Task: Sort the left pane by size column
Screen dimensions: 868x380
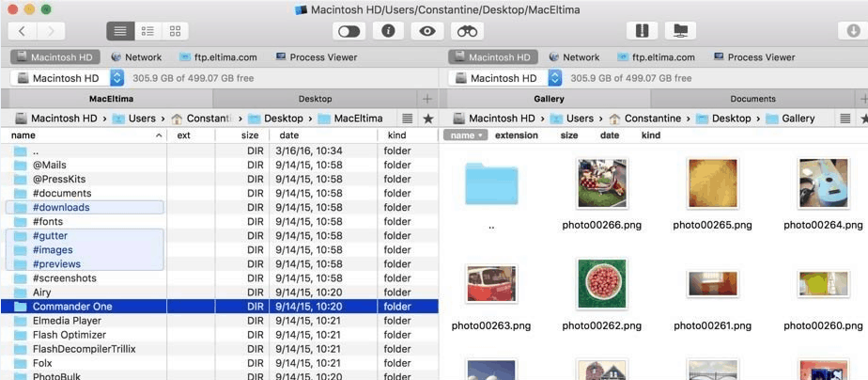Action: 242,135
